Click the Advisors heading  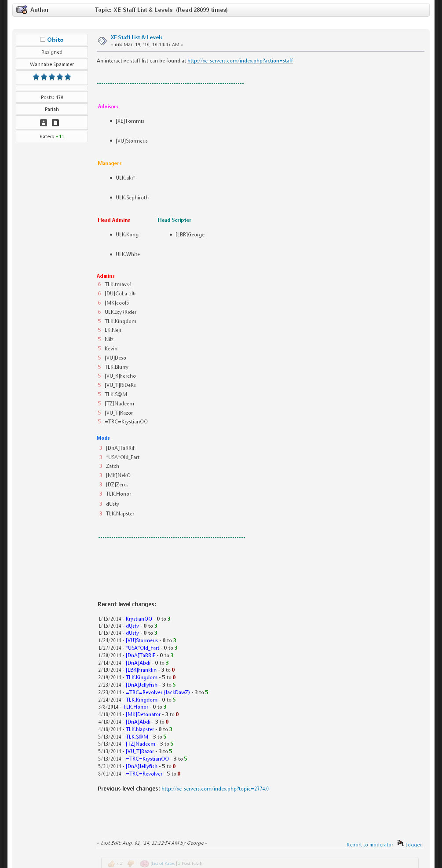point(108,107)
